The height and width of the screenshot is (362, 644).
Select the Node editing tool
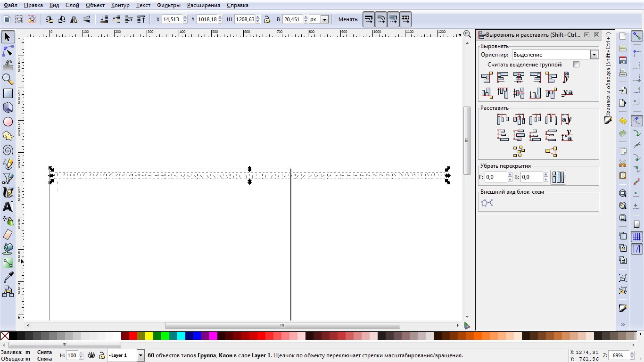[x=8, y=51]
